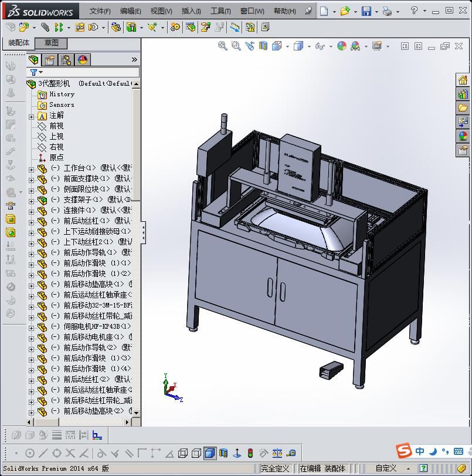The image size is (472, 476).
Task: Click the Show Hidden Components icon
Action: pos(116,28)
